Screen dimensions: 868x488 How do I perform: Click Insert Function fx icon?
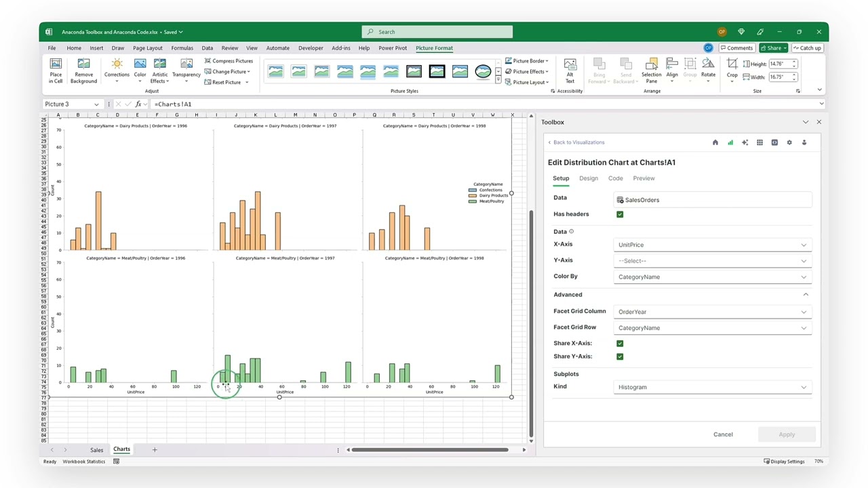coord(138,104)
